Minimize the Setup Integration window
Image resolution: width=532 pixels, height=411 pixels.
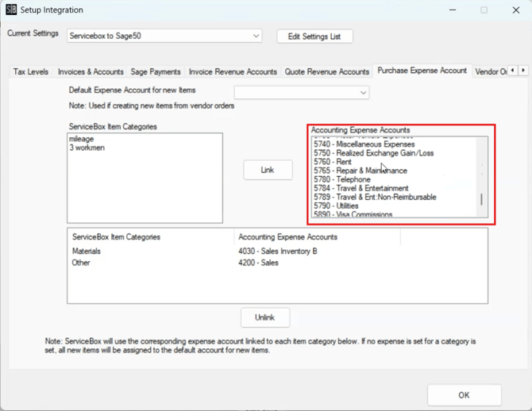click(x=453, y=10)
